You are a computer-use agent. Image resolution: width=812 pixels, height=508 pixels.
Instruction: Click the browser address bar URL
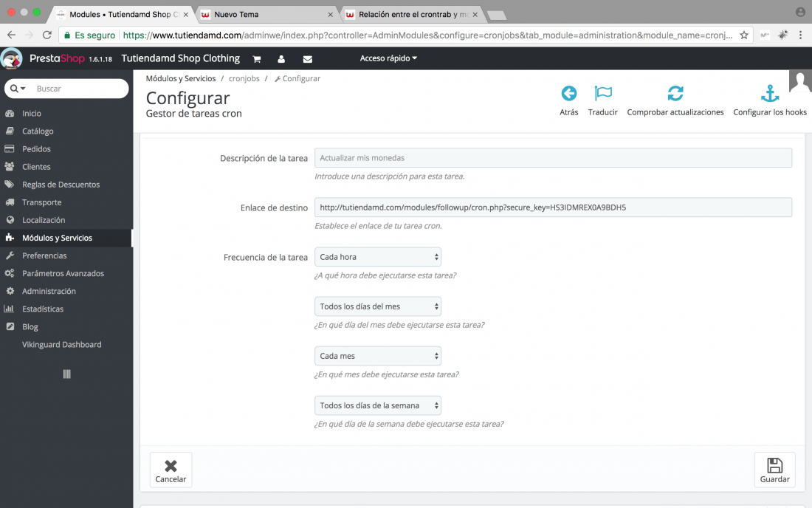(427, 35)
